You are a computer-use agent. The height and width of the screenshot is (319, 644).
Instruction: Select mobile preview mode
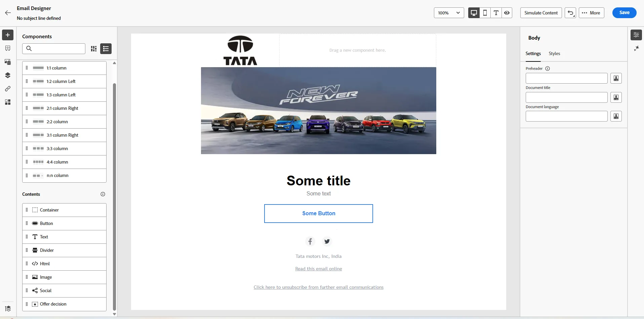point(485,13)
